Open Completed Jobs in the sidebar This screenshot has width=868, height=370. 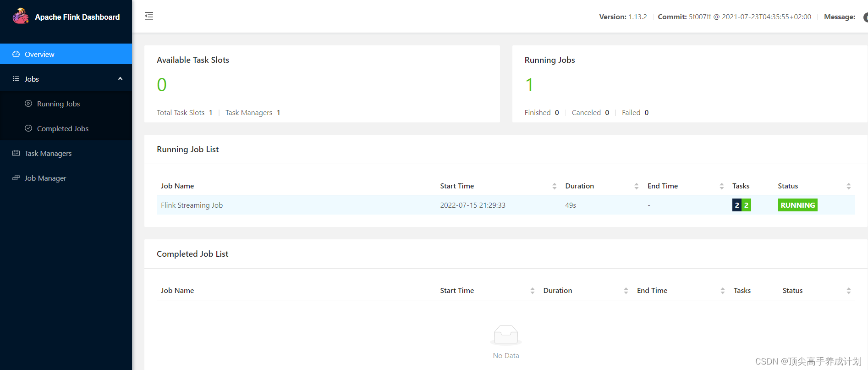click(63, 128)
